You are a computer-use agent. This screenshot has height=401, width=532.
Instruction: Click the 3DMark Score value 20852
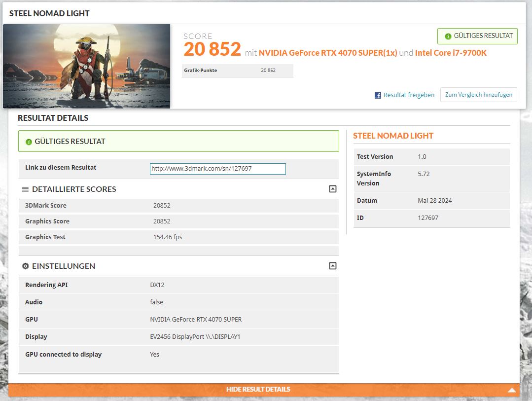162,205
